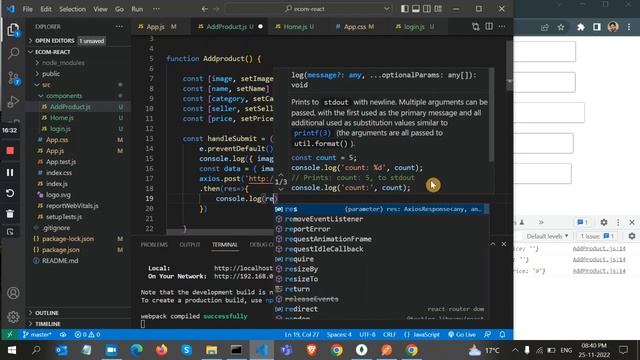Click the Go Forward arrow in title bar
This screenshot has width=640, height=360.
coord(216,9)
